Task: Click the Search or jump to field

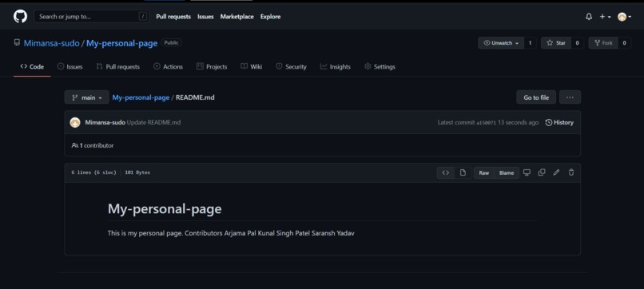Action: 92,17
